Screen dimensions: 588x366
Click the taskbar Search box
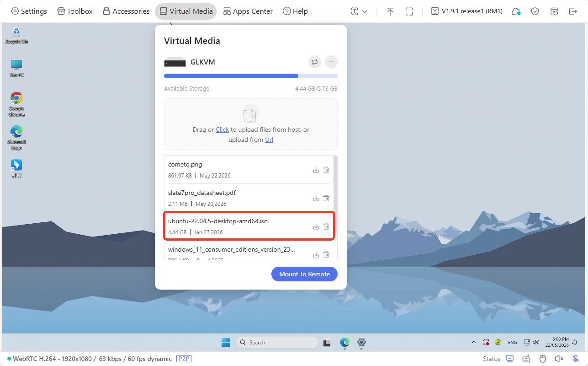[x=277, y=342]
